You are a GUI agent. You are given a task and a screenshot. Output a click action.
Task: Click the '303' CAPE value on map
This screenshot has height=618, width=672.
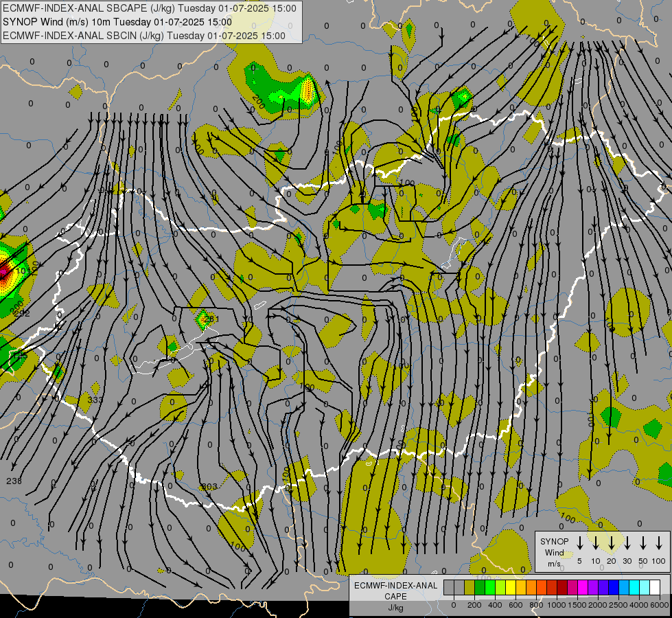(x=209, y=486)
